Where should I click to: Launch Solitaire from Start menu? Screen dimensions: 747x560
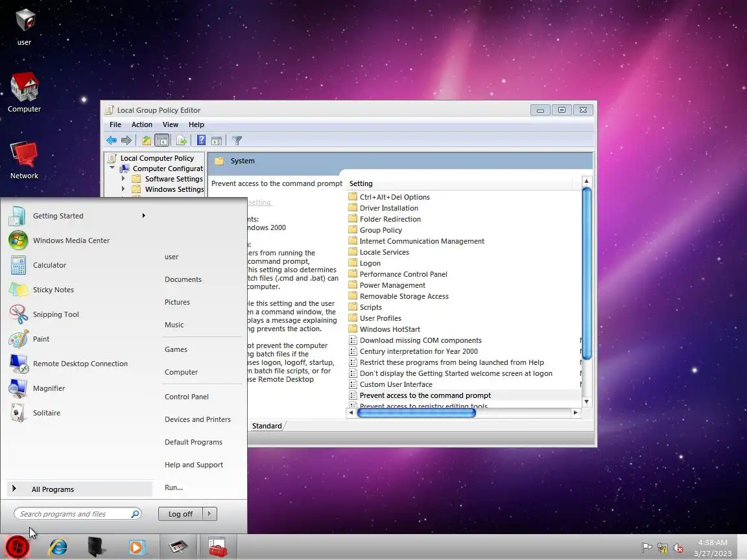click(46, 413)
